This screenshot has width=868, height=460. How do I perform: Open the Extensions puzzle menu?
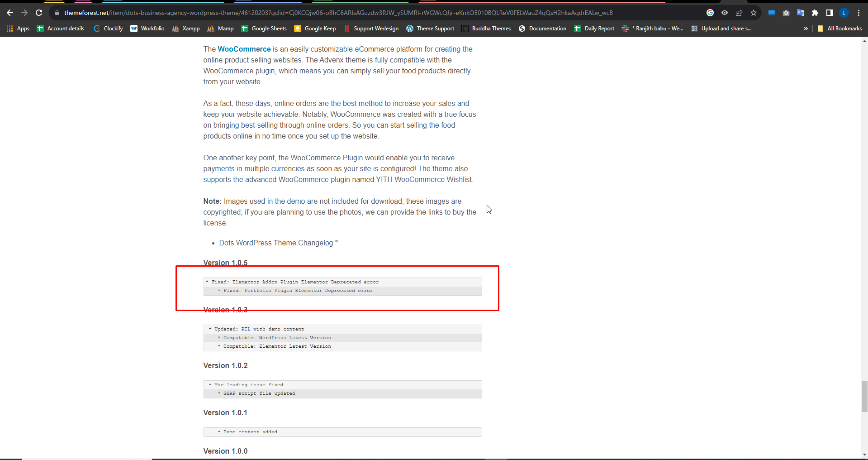click(815, 13)
